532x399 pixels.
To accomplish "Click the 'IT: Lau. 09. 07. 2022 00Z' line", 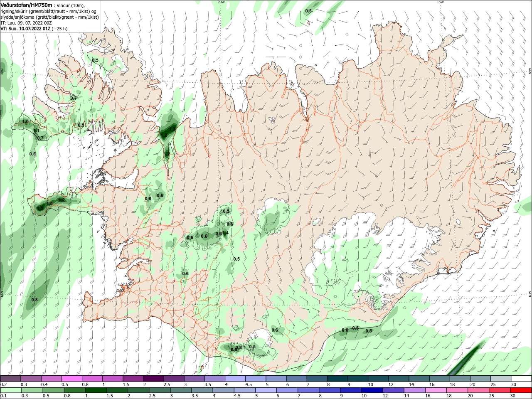I will (x=26, y=23).
